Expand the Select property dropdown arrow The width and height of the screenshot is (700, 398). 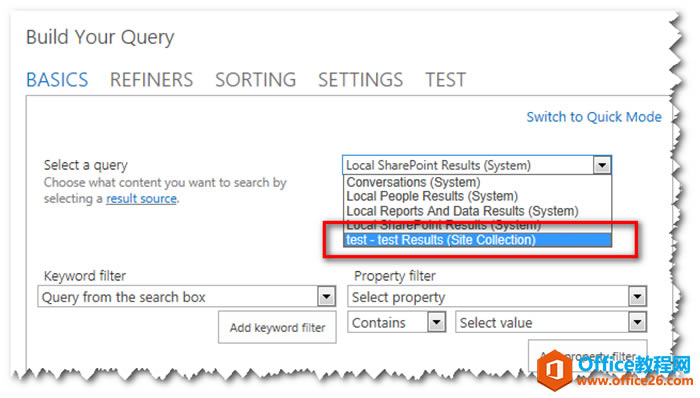tap(637, 296)
